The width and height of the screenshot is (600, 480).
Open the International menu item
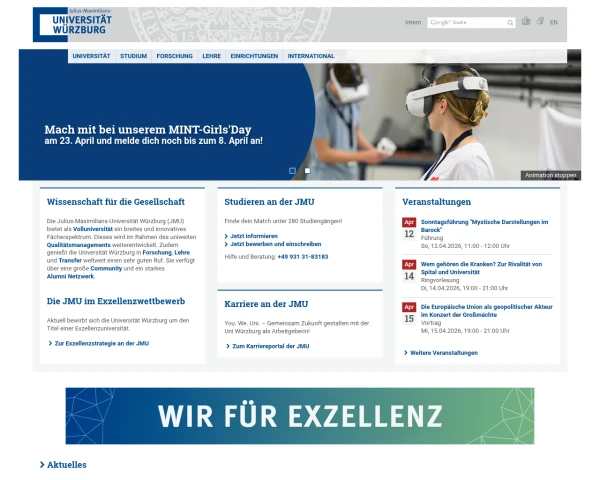coord(311,56)
